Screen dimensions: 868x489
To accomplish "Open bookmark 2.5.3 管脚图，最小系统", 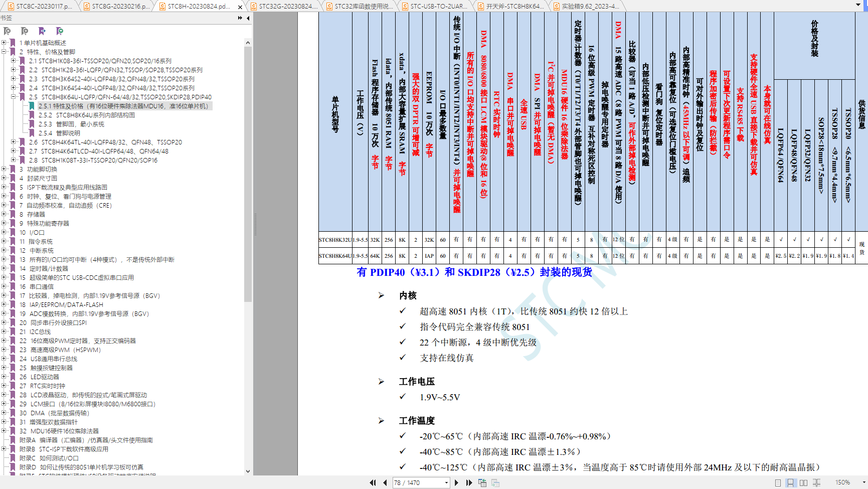I will [71, 124].
